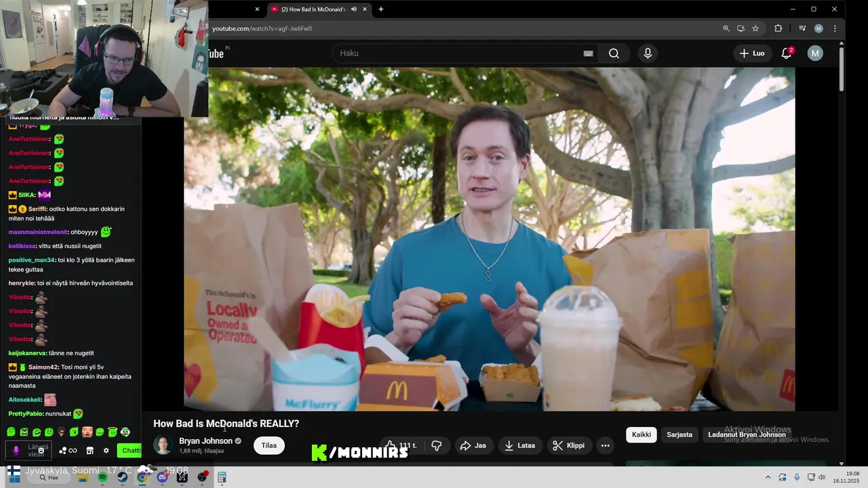Click username keijokanerva in chat
Screen dimensions: 868x488
tap(27, 353)
